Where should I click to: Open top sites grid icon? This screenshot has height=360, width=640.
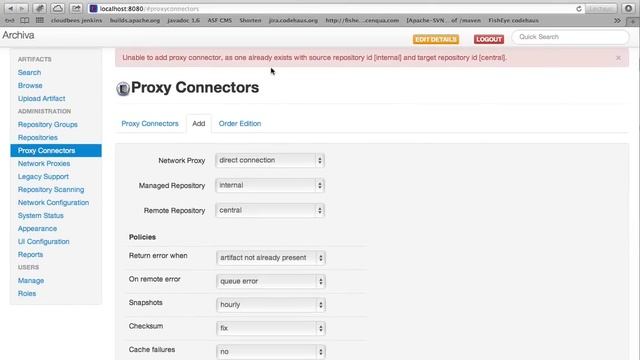tap(40, 20)
